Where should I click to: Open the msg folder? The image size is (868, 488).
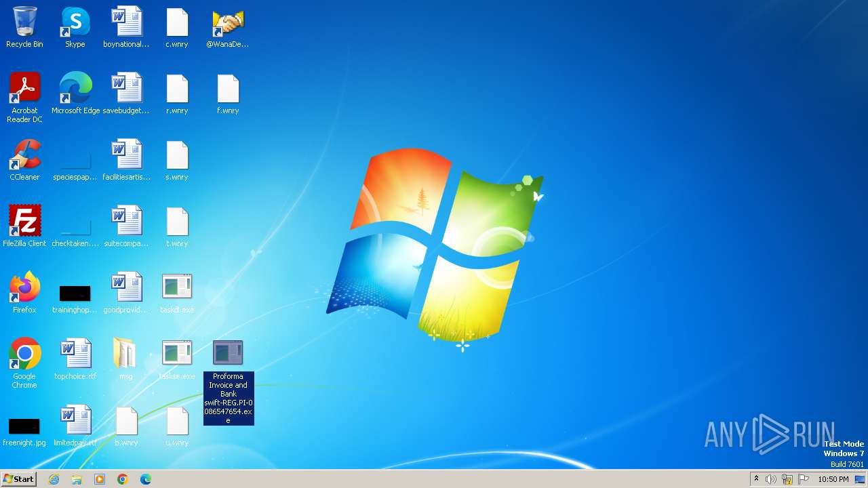click(x=126, y=359)
